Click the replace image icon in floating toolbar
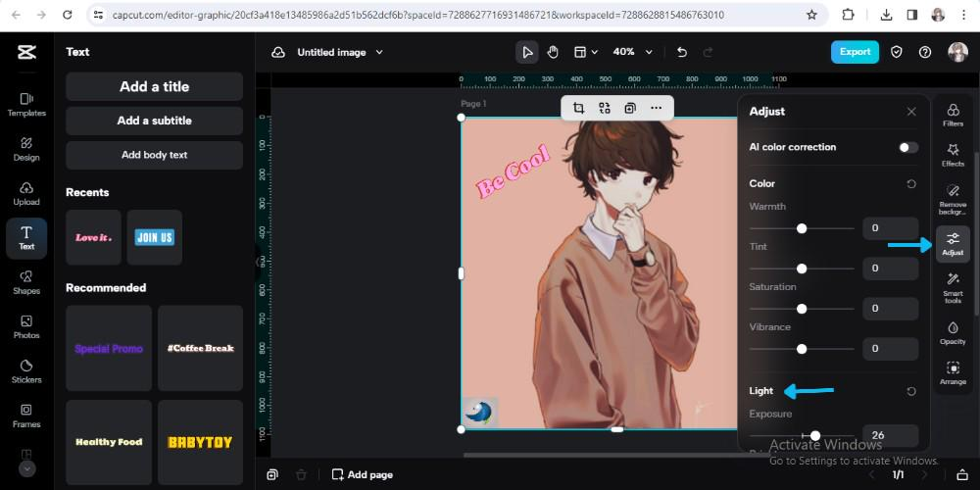980x490 pixels. pyautogui.click(x=605, y=108)
